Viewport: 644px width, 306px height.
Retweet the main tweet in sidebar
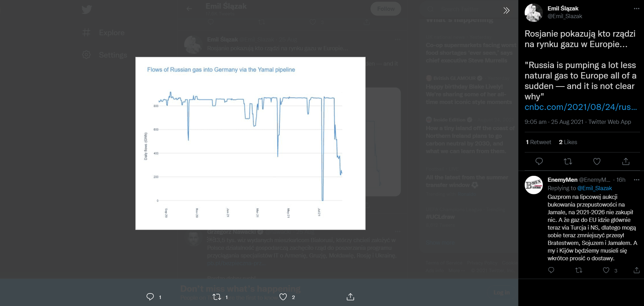[568, 161]
